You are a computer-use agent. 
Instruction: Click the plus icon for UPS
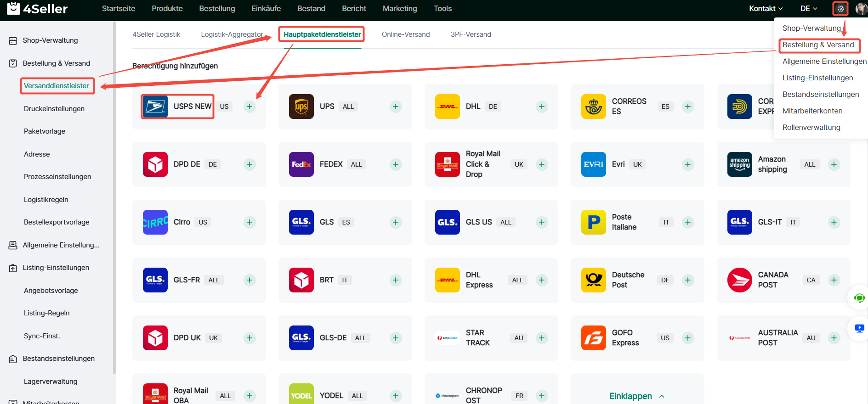tap(396, 107)
